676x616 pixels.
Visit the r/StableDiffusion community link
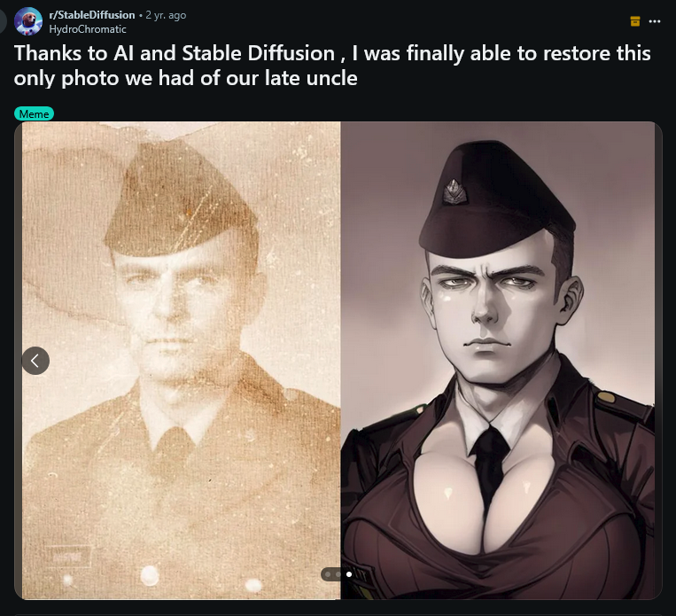[92, 15]
